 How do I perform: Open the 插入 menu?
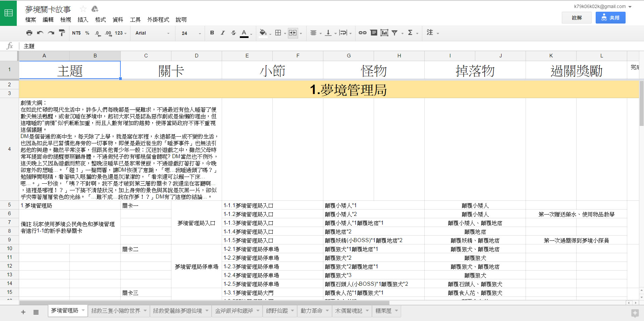tap(83, 20)
